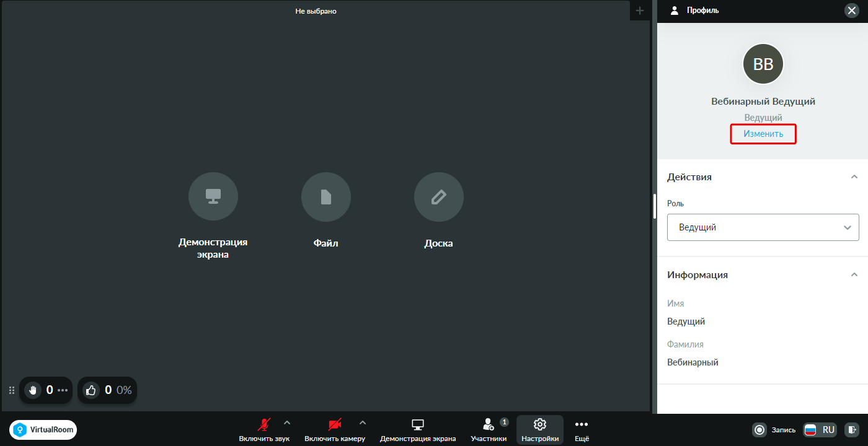Image resolution: width=868 pixels, height=446 pixels.
Task: Click the raised hand counter icon
Action: (33, 390)
